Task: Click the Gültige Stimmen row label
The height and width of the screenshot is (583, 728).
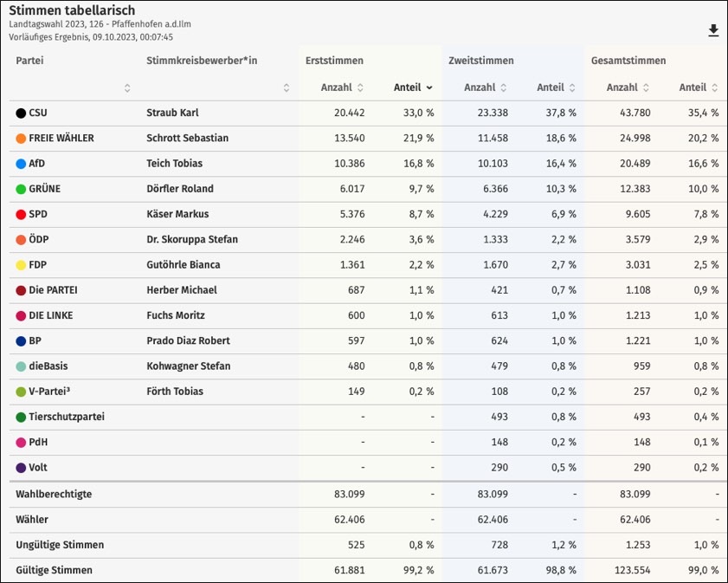Action: pos(54,570)
